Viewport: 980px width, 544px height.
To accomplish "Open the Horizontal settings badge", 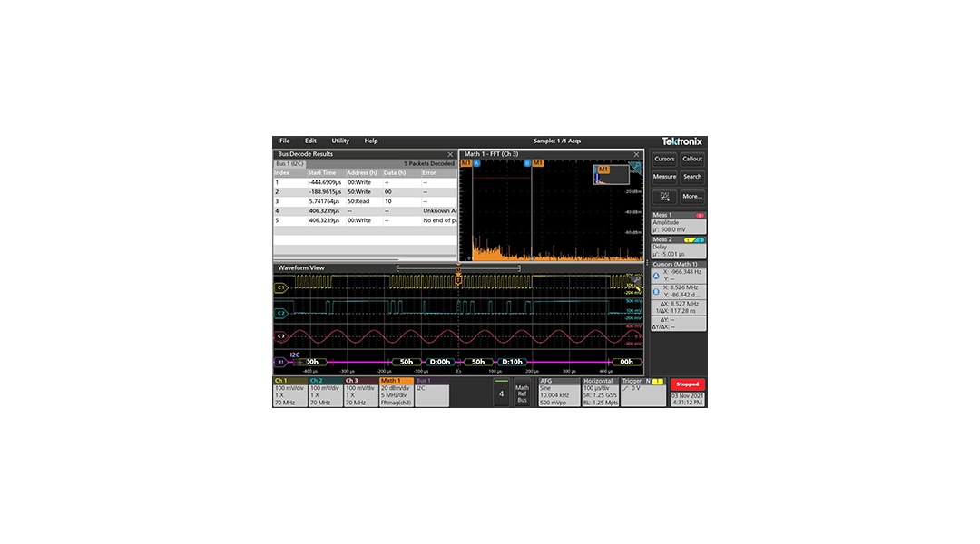I will [601, 393].
